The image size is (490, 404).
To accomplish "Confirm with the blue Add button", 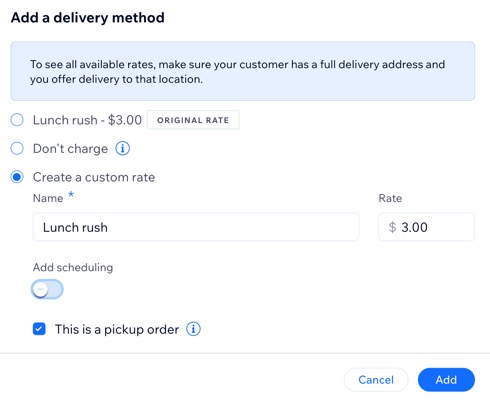I will point(446,380).
